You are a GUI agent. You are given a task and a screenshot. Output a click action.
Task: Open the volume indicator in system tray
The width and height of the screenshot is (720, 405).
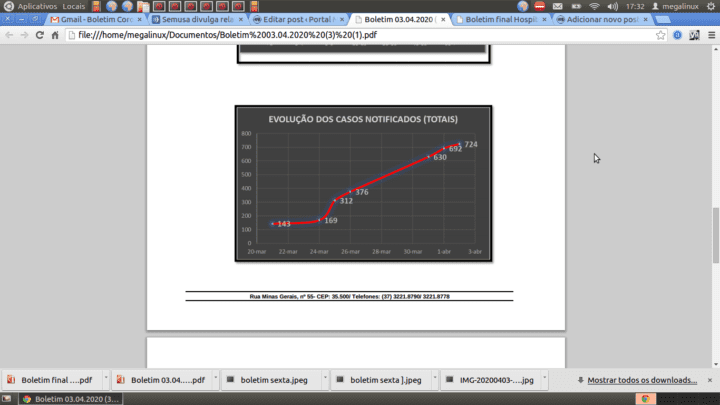tap(613, 6)
